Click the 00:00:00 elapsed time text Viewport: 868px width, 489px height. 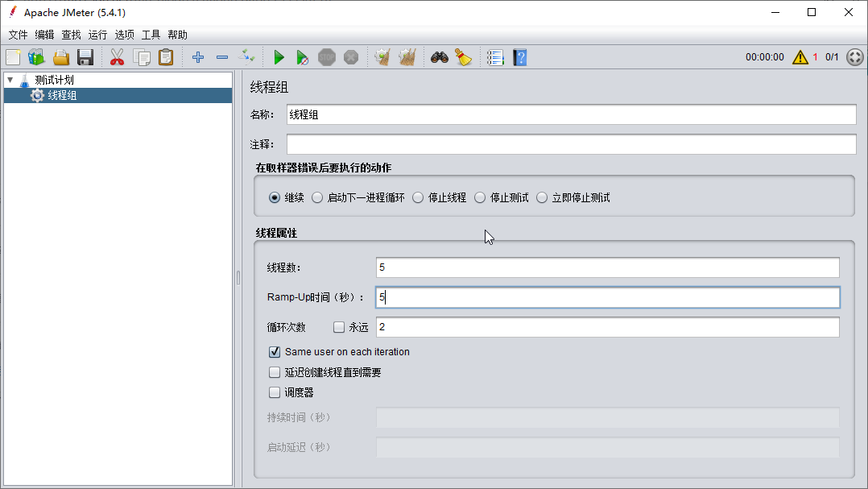coord(764,57)
